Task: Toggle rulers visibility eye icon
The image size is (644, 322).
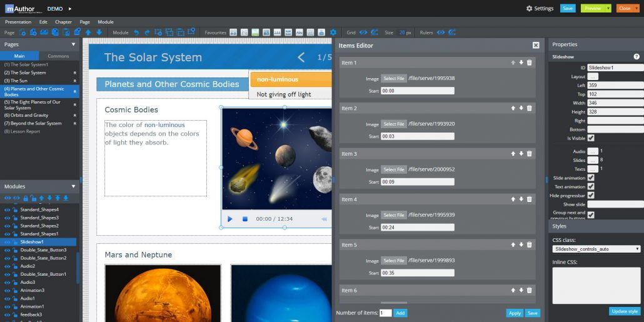Action: click(441, 33)
